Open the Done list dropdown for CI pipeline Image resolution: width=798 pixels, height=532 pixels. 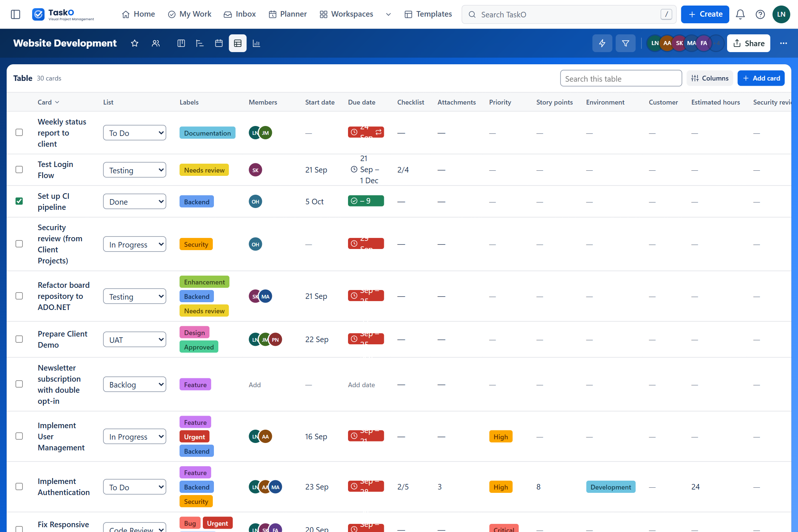(134, 201)
